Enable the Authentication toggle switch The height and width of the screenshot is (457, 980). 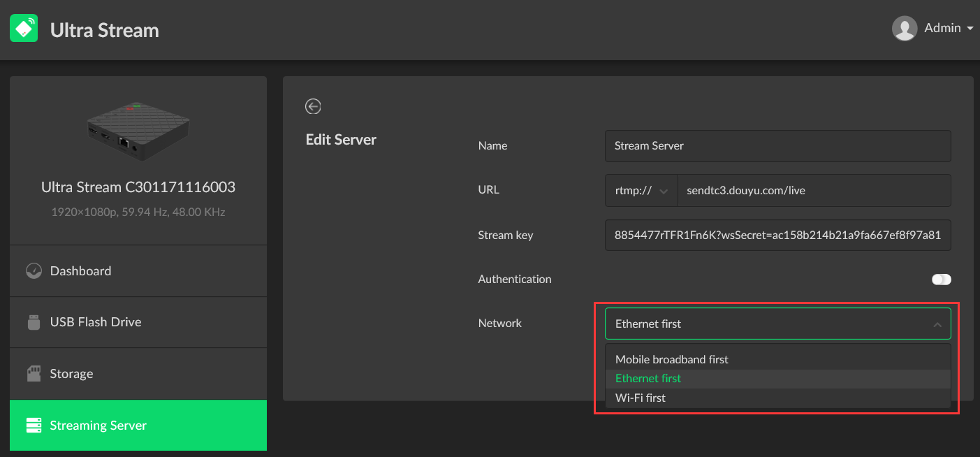pyautogui.click(x=941, y=279)
